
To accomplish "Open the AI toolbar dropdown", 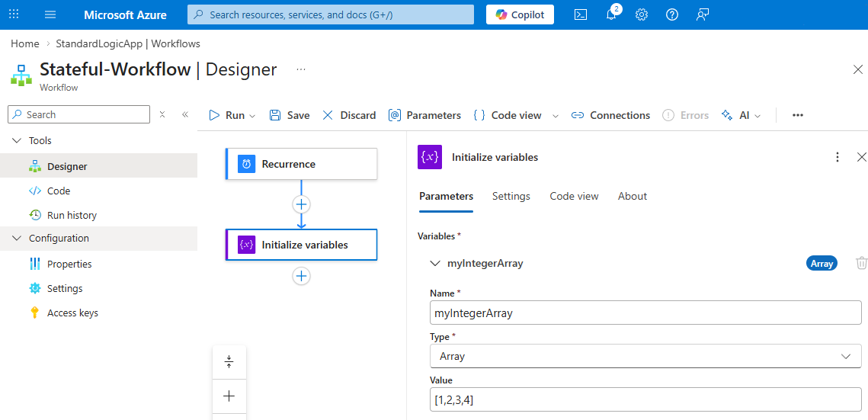I will coord(741,115).
